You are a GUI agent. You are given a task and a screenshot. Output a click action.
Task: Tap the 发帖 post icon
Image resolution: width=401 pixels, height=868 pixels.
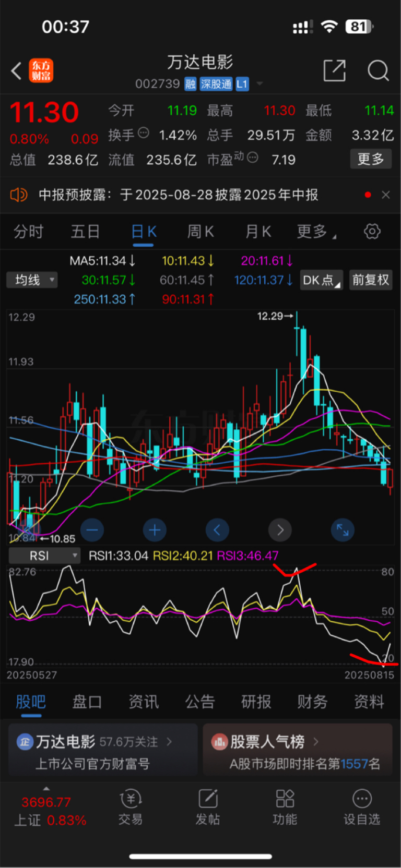pyautogui.click(x=208, y=807)
